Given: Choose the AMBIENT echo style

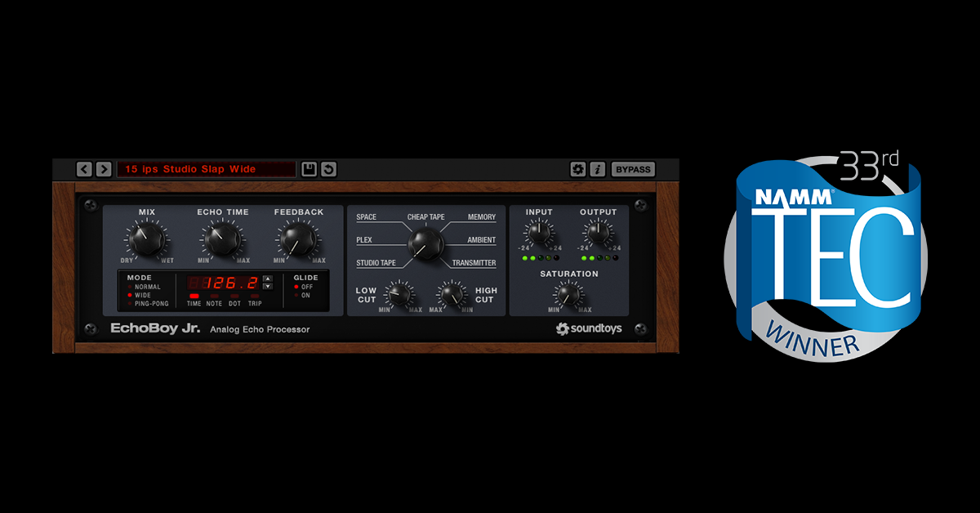Looking at the screenshot, I should click(x=482, y=240).
